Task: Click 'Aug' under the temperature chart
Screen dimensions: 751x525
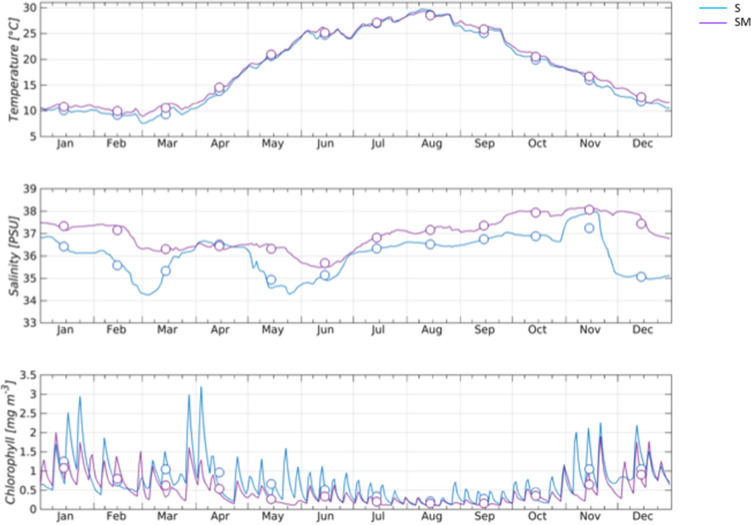Action: [x=432, y=144]
